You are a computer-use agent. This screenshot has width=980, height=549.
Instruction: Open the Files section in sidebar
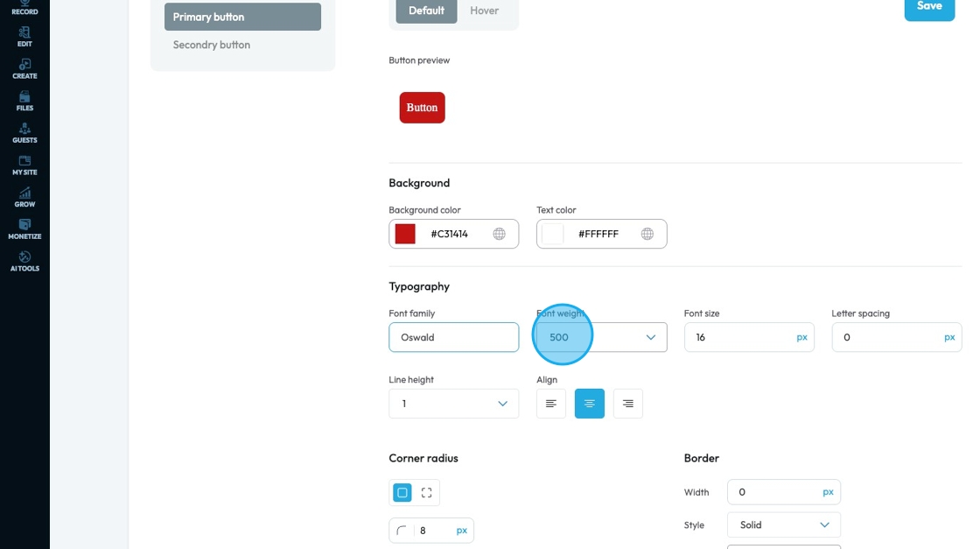click(x=24, y=102)
